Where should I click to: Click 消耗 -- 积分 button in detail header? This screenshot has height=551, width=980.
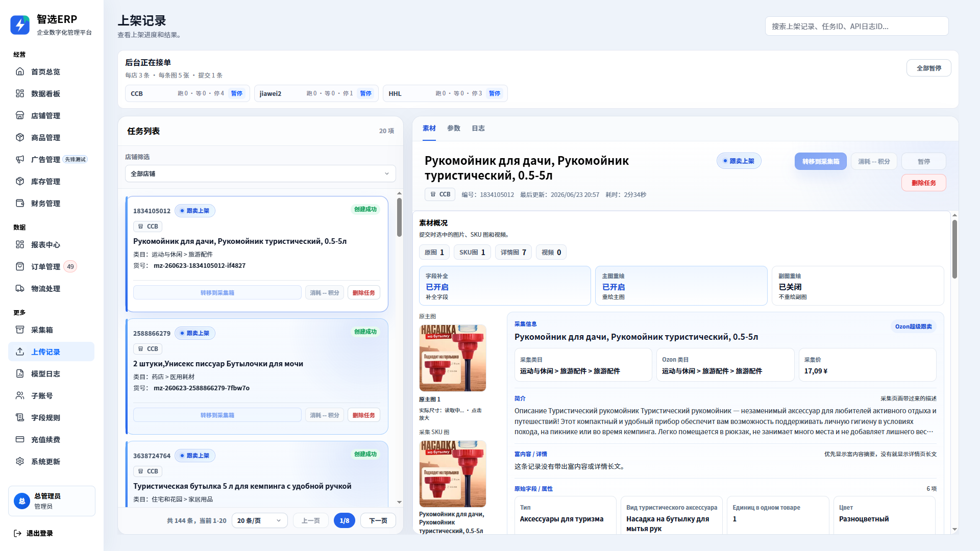[x=874, y=161]
